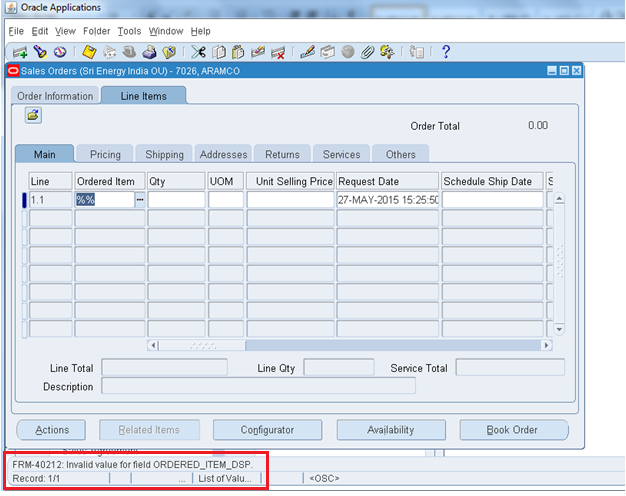The height and width of the screenshot is (496, 626).
Task: Click the Ordered Item field containing %%
Action: [105, 199]
